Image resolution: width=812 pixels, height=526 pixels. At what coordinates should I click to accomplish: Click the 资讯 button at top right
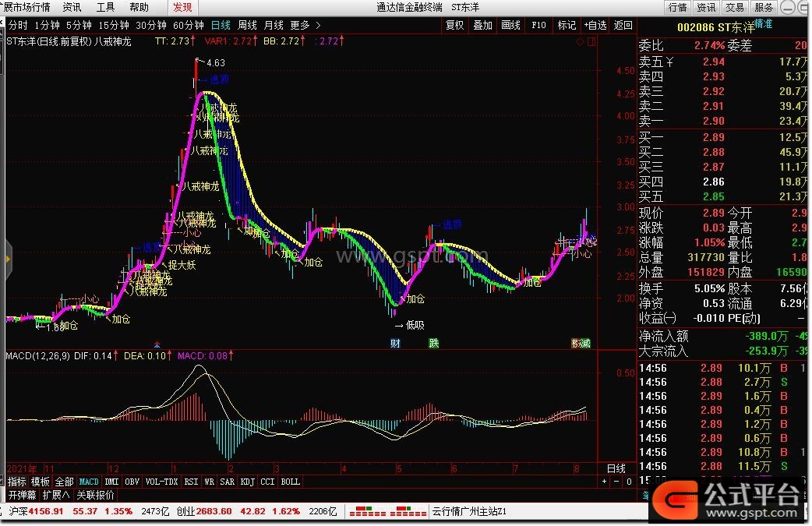point(706,7)
